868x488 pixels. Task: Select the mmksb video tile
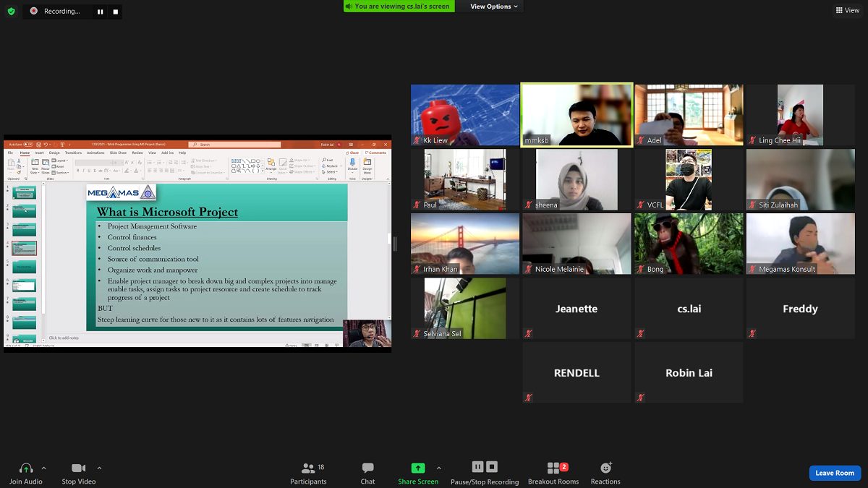coord(577,115)
